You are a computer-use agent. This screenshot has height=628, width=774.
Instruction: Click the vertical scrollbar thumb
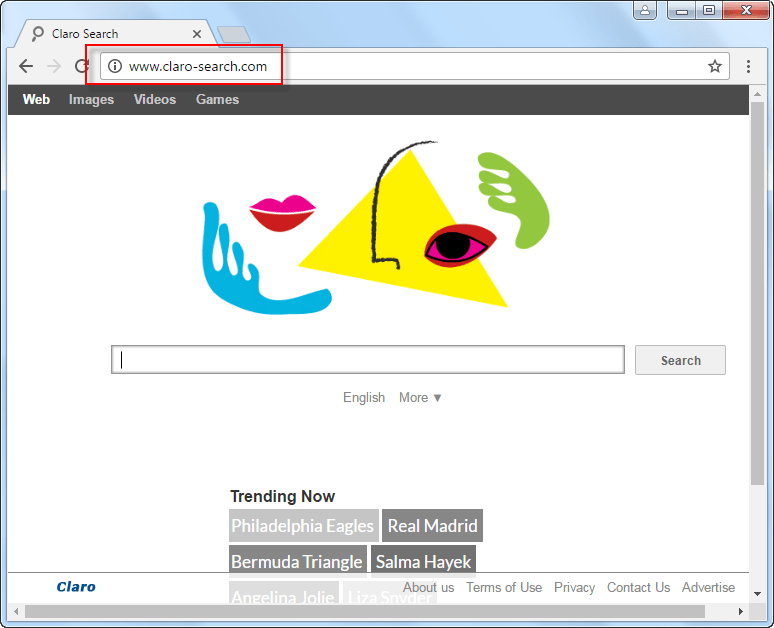tap(757, 294)
